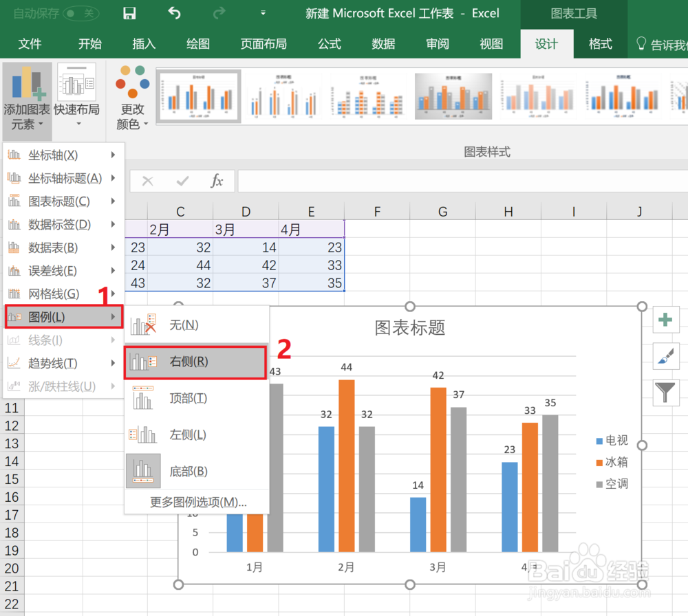Select row header 20
The image size is (688, 616).
[x=12, y=568]
